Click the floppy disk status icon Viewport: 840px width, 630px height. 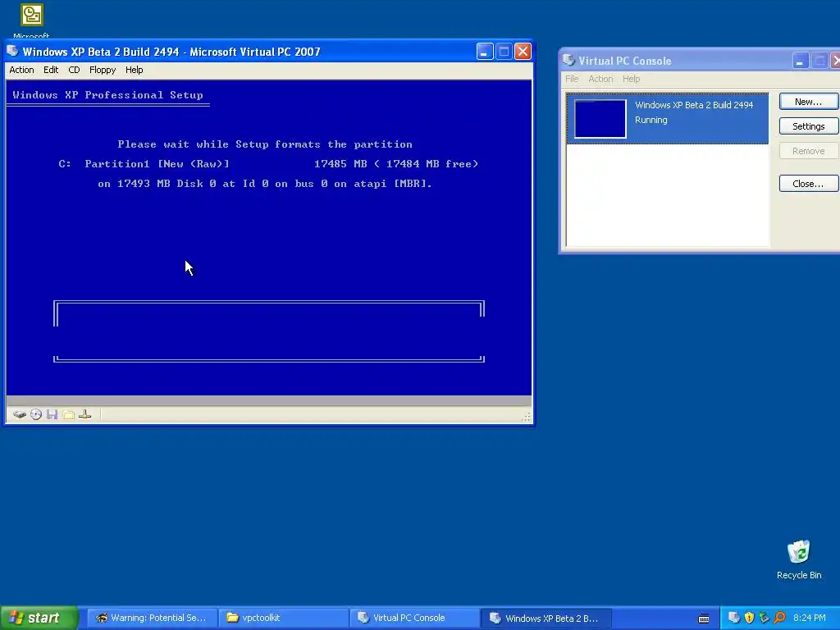point(52,414)
